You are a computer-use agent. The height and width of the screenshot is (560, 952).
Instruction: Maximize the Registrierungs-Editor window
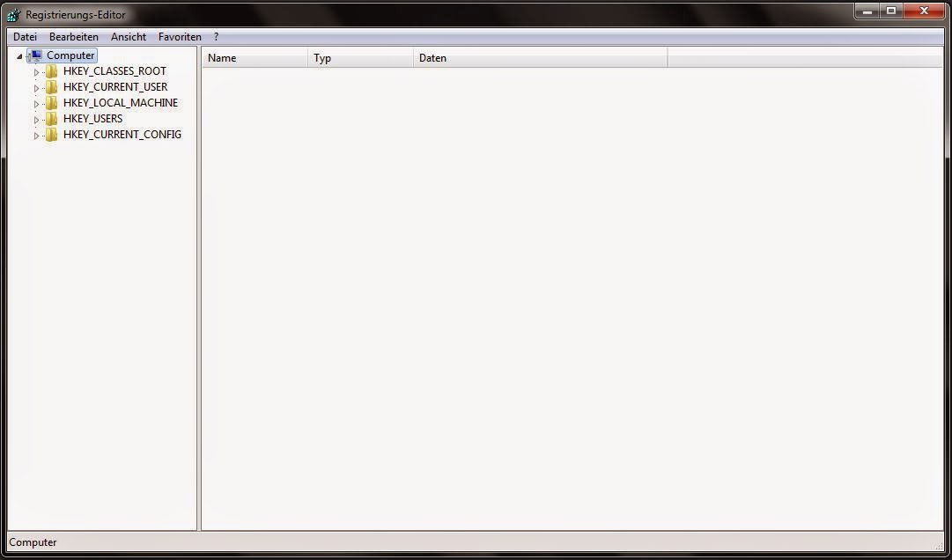(891, 11)
